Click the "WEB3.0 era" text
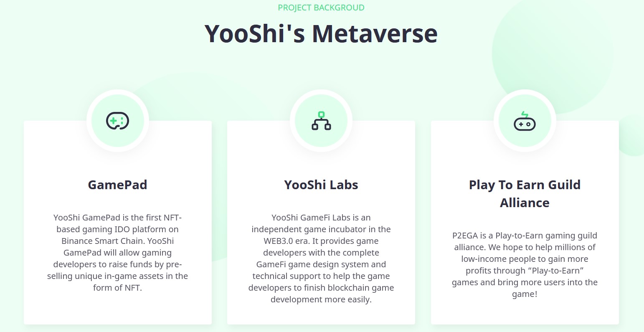The height and width of the screenshot is (332, 644). pyautogui.click(x=287, y=241)
